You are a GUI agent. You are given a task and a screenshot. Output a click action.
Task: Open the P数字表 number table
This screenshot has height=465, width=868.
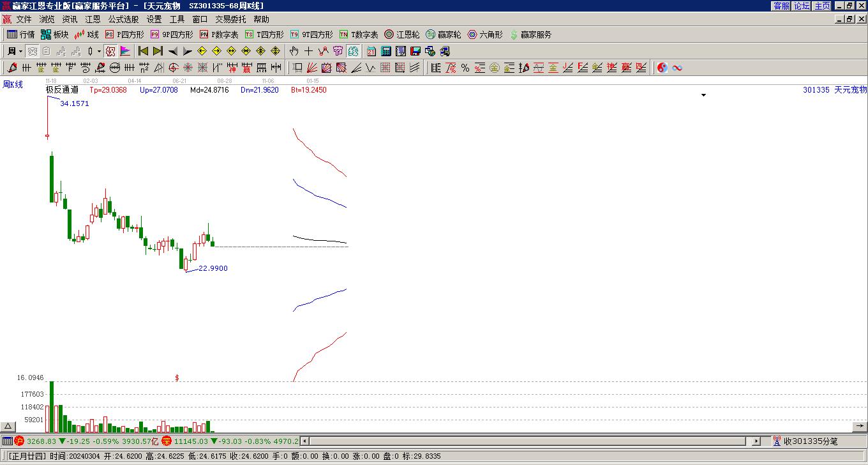point(219,34)
